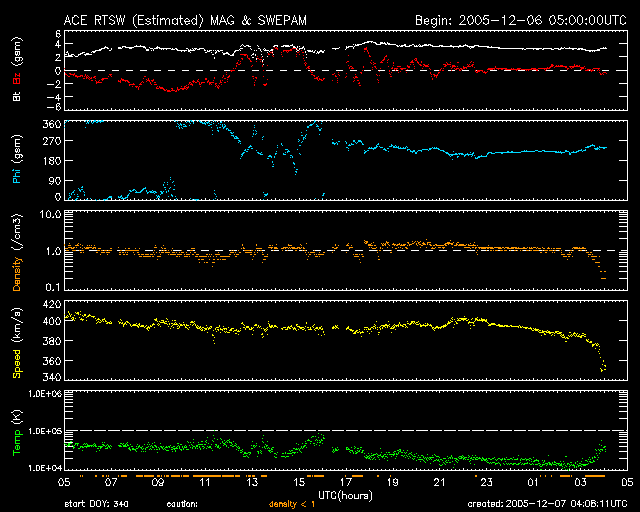The width and height of the screenshot is (640, 512).
Task: Click the "0.1" tick on the Density axis
Action: click(53, 287)
